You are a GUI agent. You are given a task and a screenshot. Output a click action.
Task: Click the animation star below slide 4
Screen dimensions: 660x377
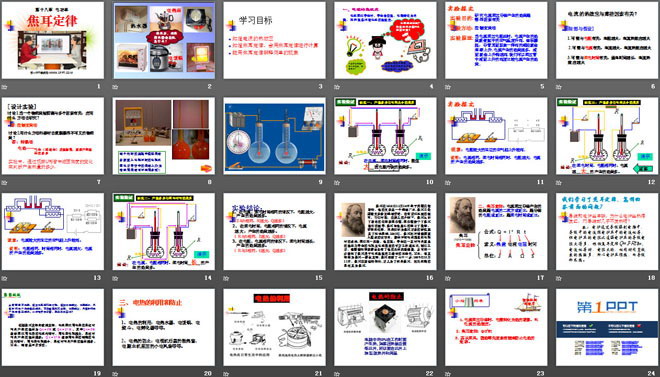[x=337, y=87]
